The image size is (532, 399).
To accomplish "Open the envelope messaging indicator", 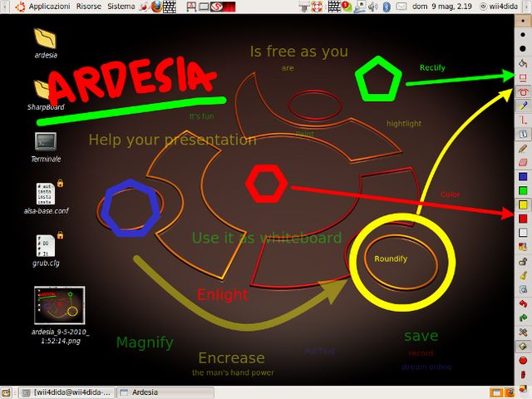I will coord(401,7).
